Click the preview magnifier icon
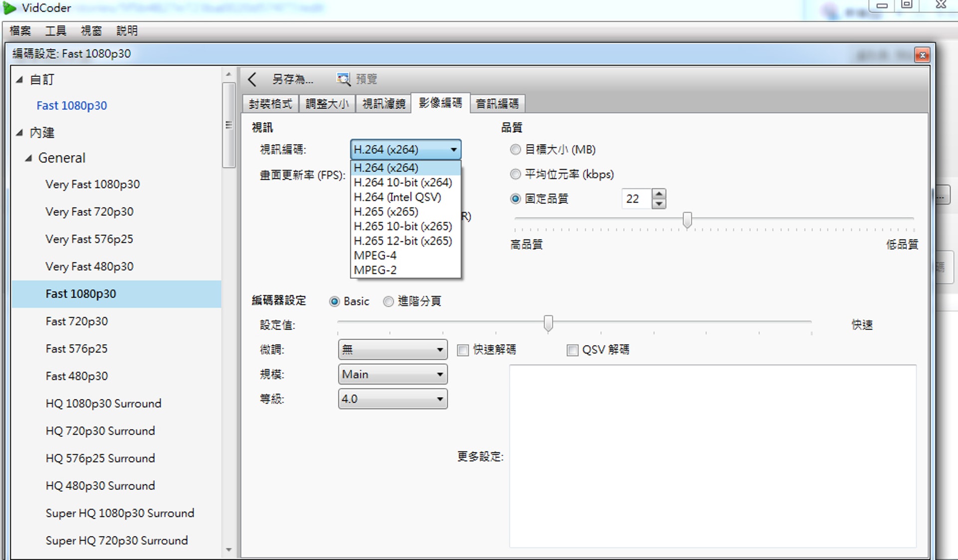This screenshot has width=958, height=560. 343,79
